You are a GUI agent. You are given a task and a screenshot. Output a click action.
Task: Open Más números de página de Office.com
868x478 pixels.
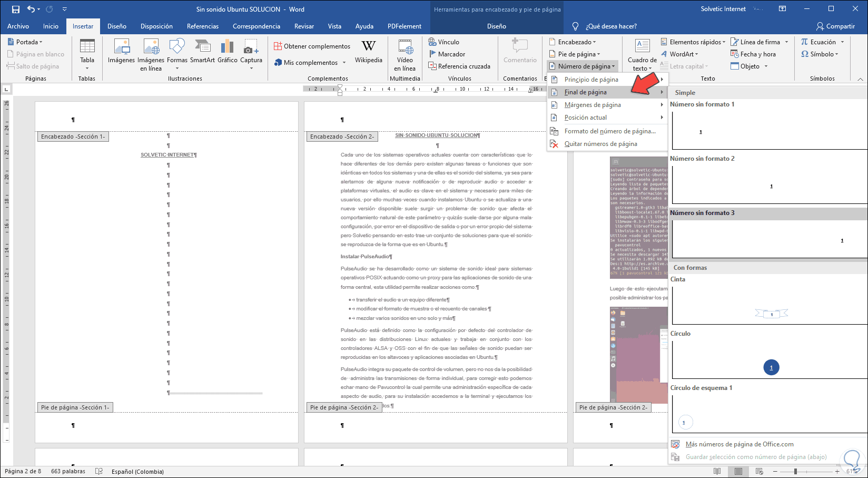(x=739, y=444)
